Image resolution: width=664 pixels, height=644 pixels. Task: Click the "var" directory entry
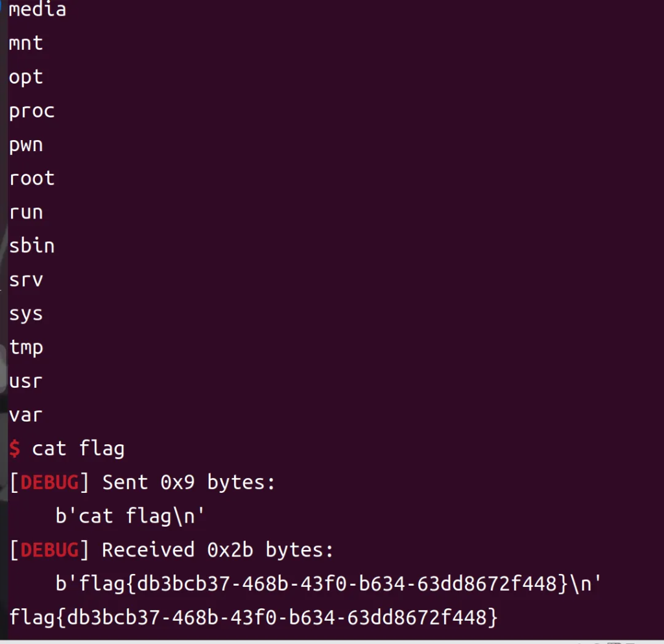click(26, 414)
